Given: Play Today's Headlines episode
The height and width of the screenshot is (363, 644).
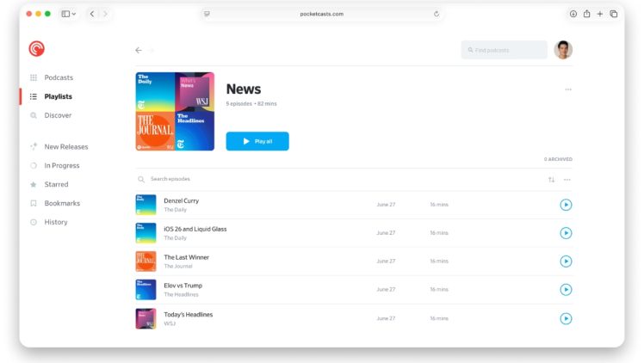Looking at the screenshot, I should pos(566,318).
